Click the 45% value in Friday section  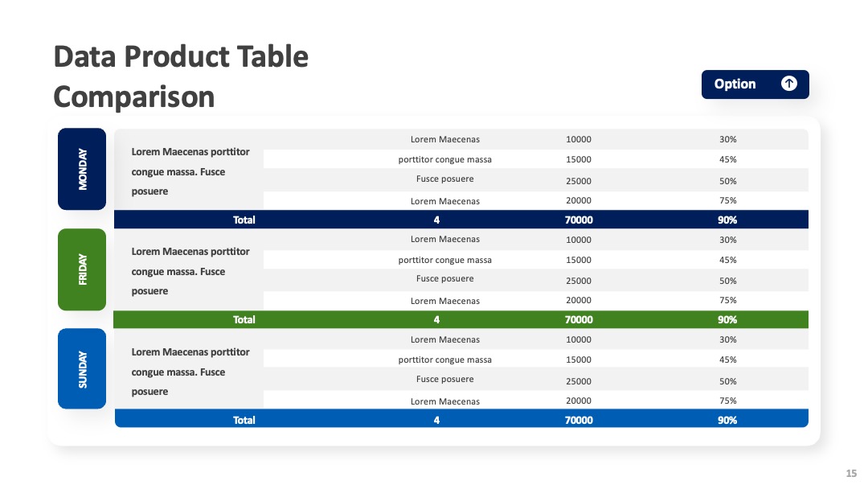(727, 260)
